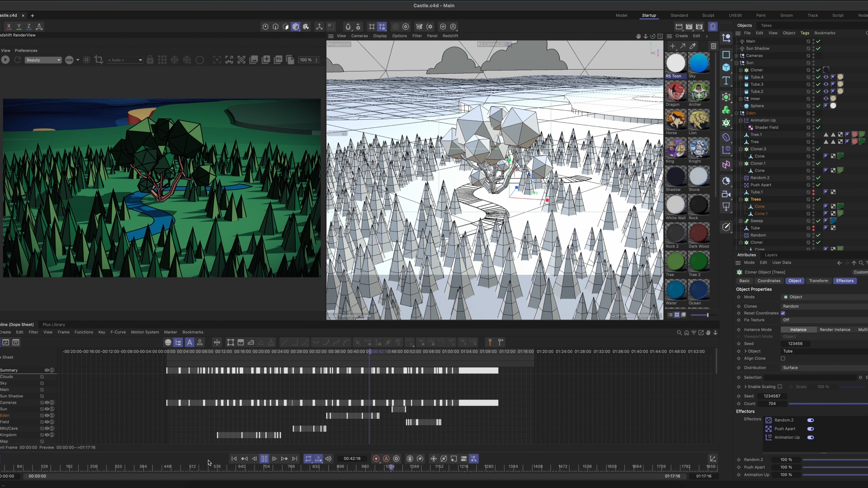Click the go to start button

tap(234, 459)
